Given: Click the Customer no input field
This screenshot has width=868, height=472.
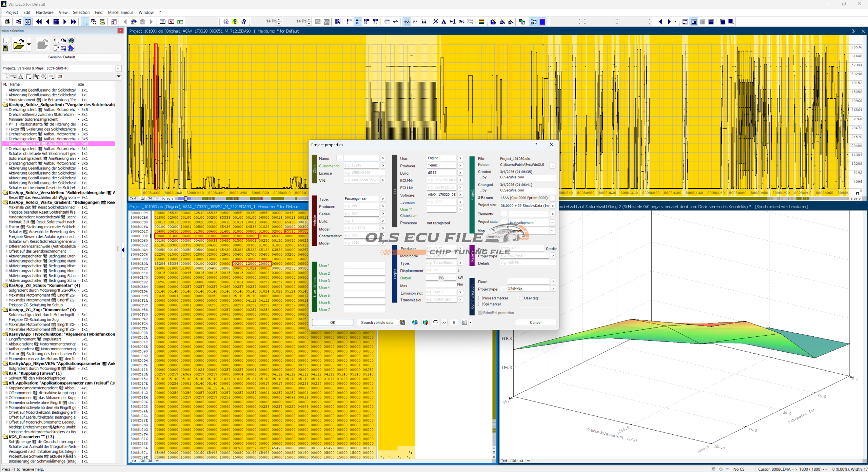Looking at the screenshot, I should [361, 165].
